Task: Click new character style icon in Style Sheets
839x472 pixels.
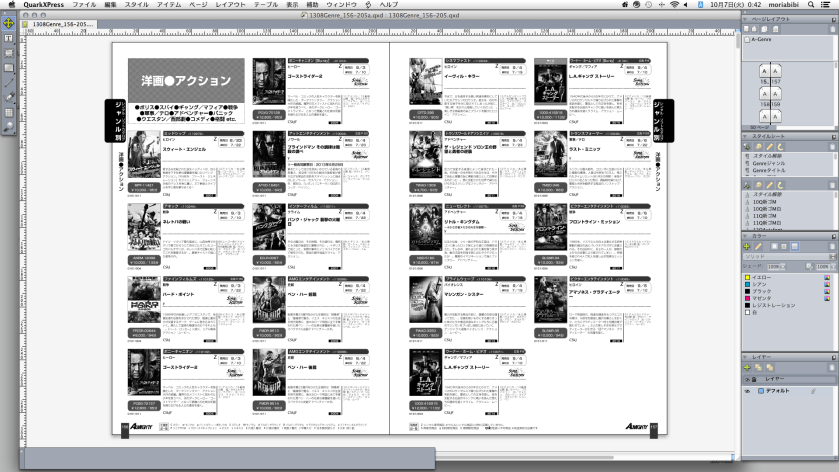Action: coord(748,185)
